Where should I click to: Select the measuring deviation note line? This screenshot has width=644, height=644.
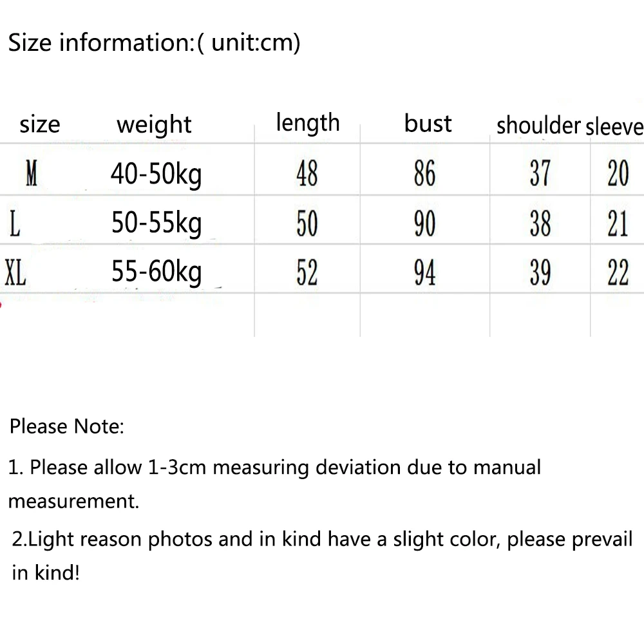[x=275, y=468]
